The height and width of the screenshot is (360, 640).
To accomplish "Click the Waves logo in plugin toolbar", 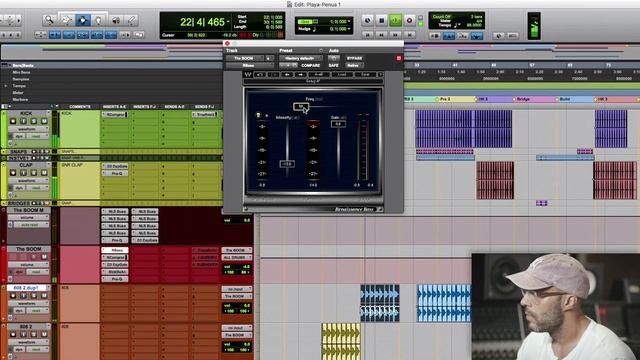I will click(x=248, y=74).
